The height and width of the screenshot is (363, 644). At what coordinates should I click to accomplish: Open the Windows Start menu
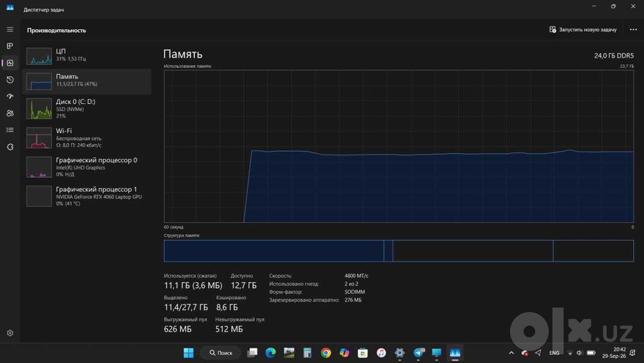pyautogui.click(x=189, y=353)
